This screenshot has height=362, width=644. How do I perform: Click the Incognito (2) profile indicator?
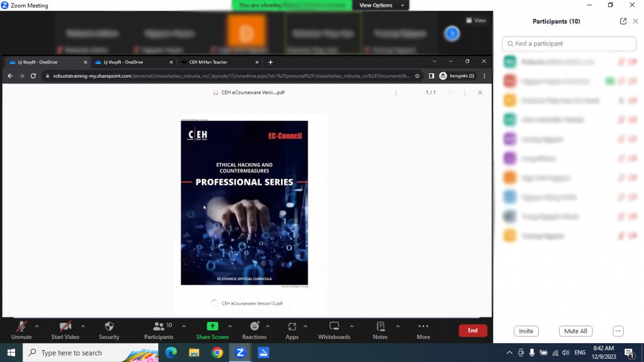[x=457, y=76]
